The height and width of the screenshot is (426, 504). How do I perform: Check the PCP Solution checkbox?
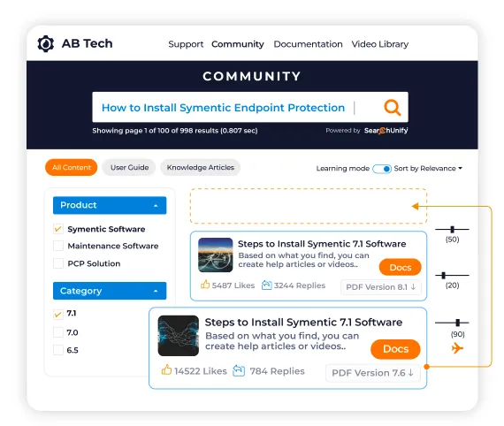(x=58, y=263)
